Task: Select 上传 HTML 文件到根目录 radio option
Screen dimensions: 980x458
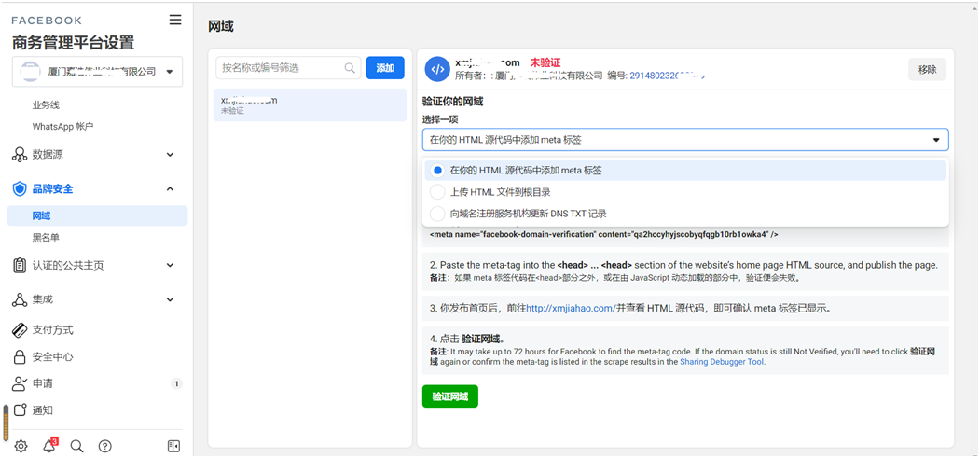Action: 437,192
